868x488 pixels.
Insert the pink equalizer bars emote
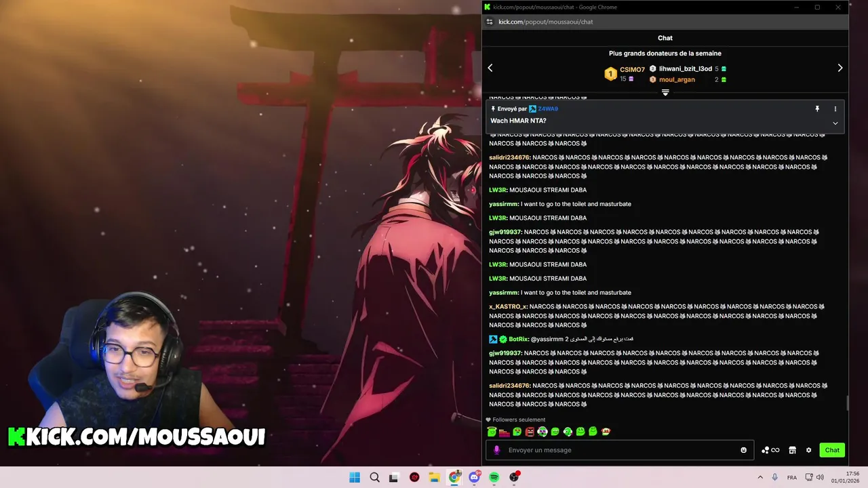504,432
